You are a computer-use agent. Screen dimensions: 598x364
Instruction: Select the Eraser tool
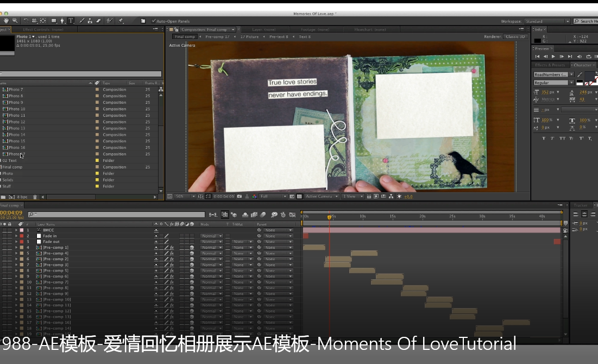98,21
